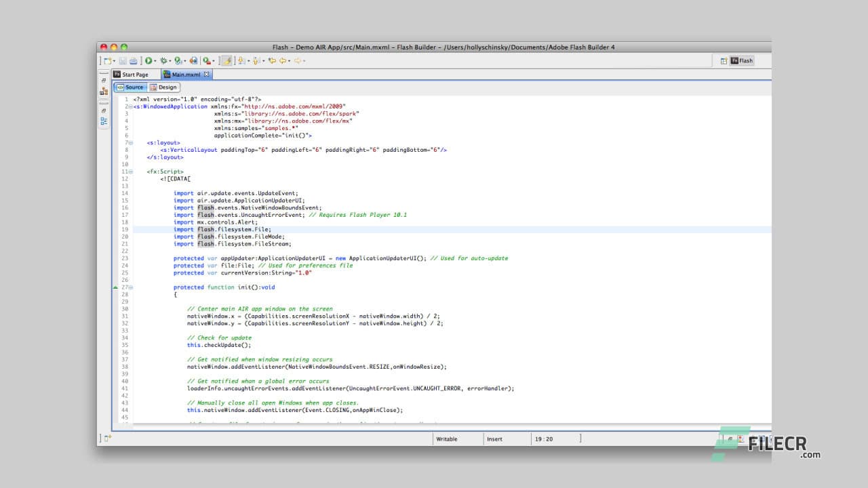Image resolution: width=868 pixels, height=488 pixels.
Task: Click the Writable status field
Action: coord(449,439)
